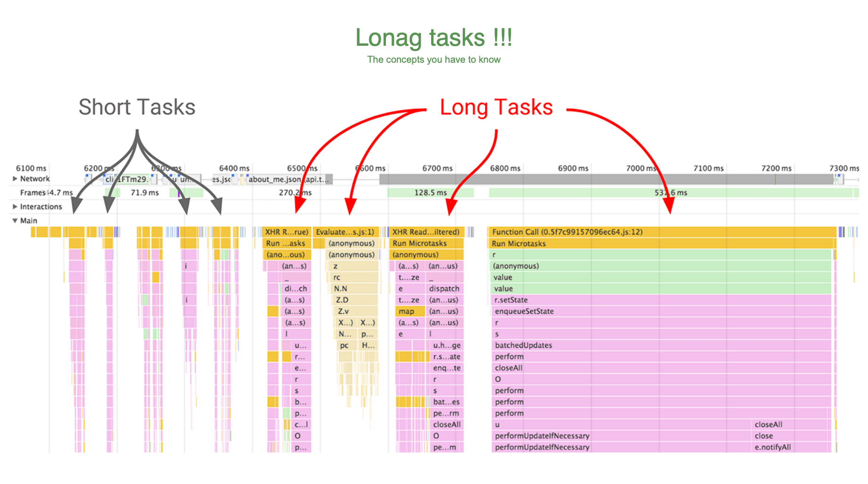The width and height of the screenshot is (868, 484).
Task: Click the u.h...ge flame entry
Action: pyautogui.click(x=446, y=345)
